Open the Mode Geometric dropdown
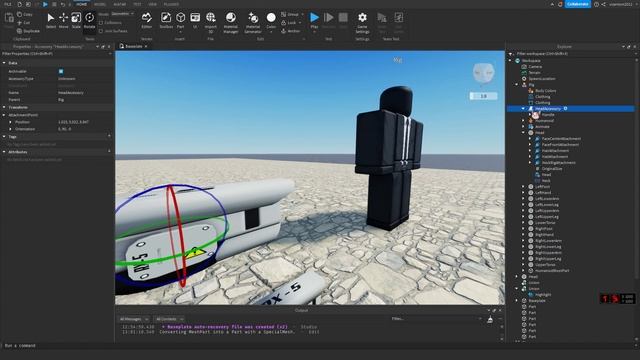This screenshot has width=640, height=360. click(122, 14)
